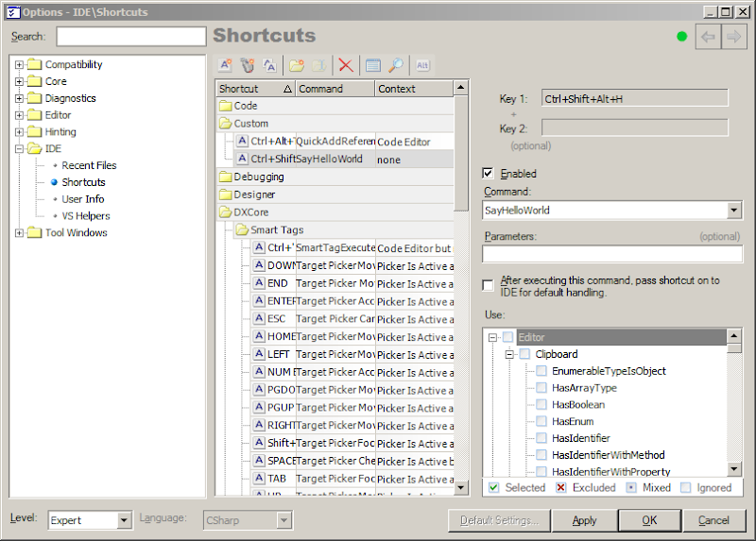Viewport: 756px width, 541px height.
Task: Click the Duplicate Shortcut toolbar icon
Action: click(x=270, y=65)
